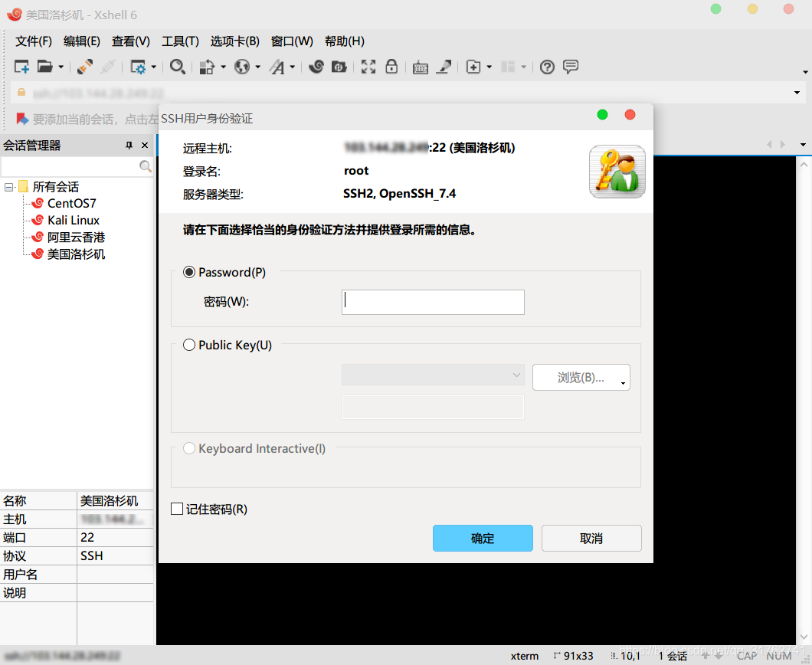Click the chat feedback bubble icon
Image resolution: width=812 pixels, height=665 pixels.
(x=570, y=67)
